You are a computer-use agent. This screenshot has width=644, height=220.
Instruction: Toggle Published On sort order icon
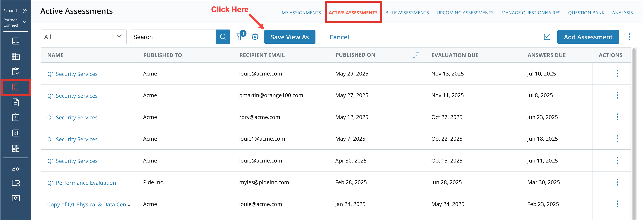click(x=415, y=55)
